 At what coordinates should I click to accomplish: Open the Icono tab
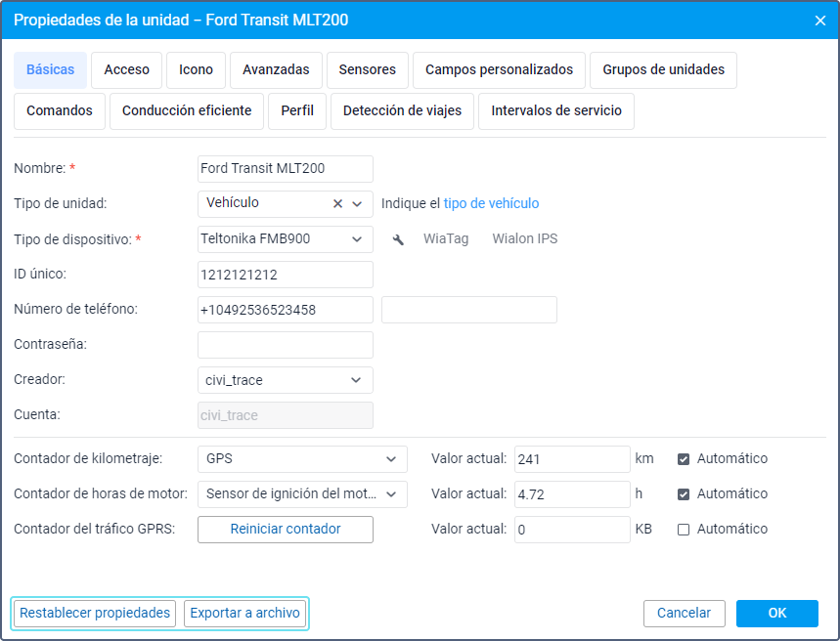click(x=196, y=70)
